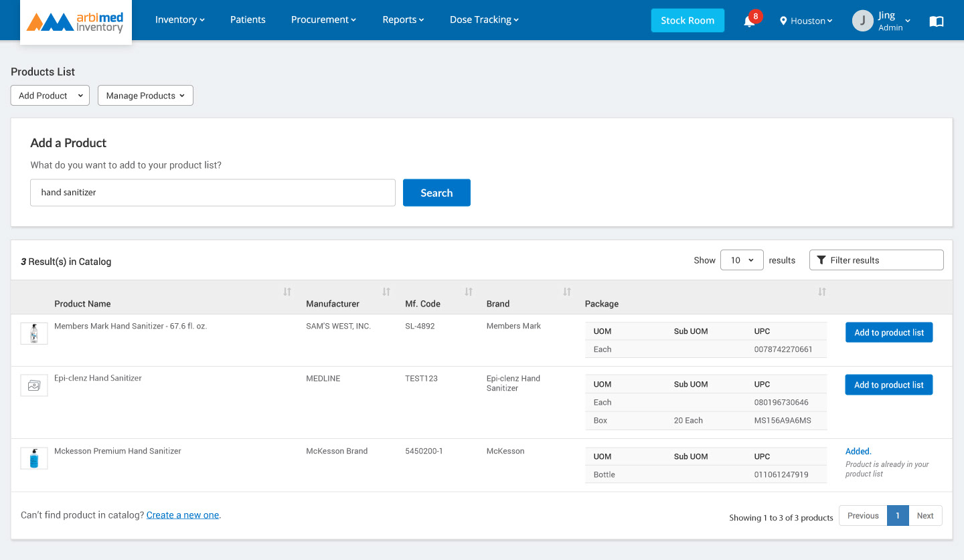Open the Add Product dropdown
The width and height of the screenshot is (964, 560).
pyautogui.click(x=50, y=96)
